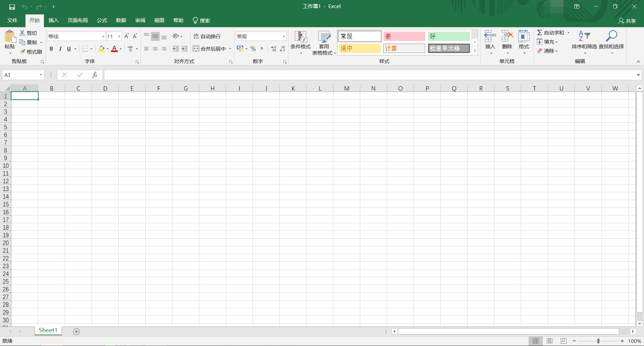Apply the Good (好) green cell style
Viewport: 644px width, 346px height.
pyautogui.click(x=448, y=36)
